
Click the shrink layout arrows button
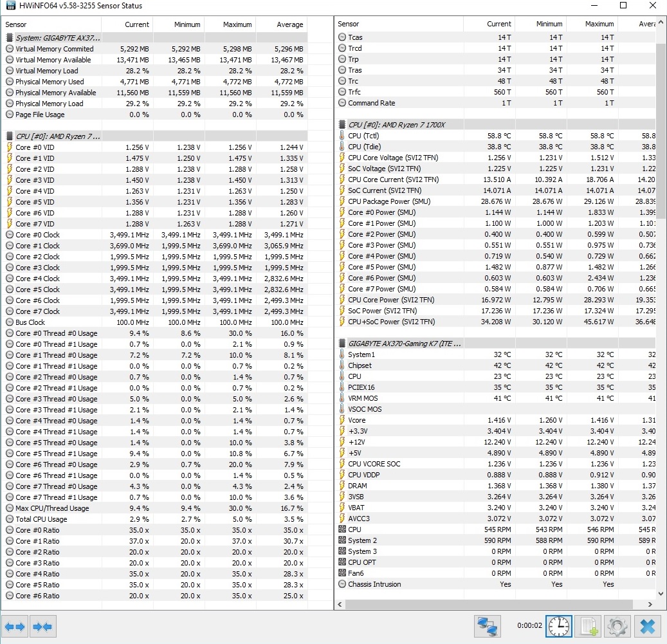click(x=42, y=626)
